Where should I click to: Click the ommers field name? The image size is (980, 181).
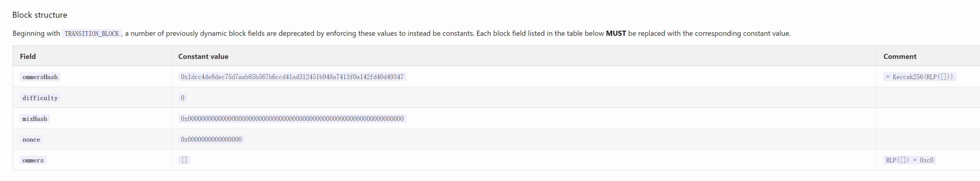click(33, 160)
